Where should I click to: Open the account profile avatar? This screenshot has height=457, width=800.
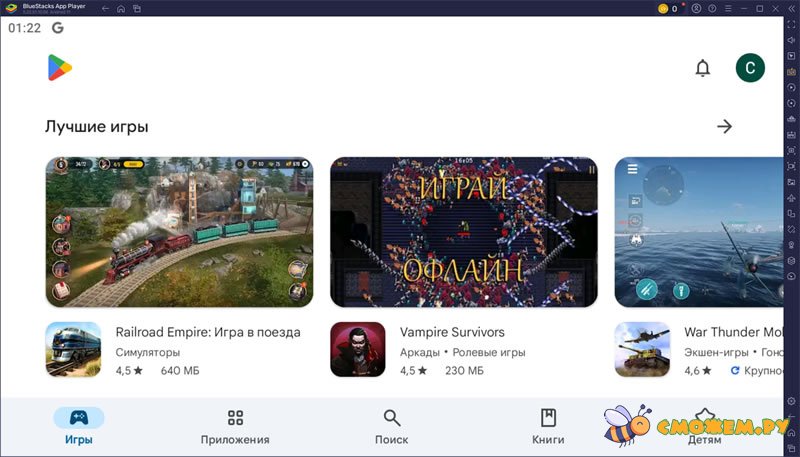pos(750,68)
